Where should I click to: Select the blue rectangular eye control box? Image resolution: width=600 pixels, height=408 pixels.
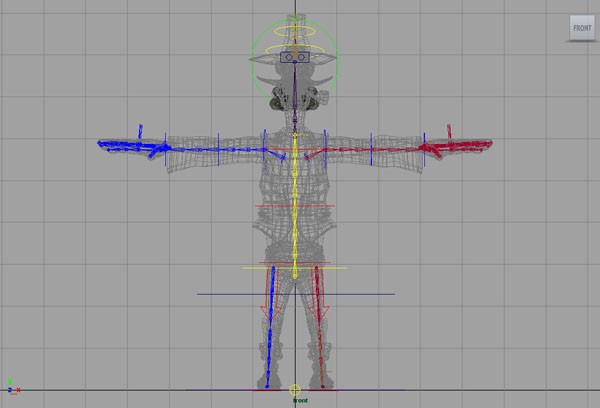295,58
